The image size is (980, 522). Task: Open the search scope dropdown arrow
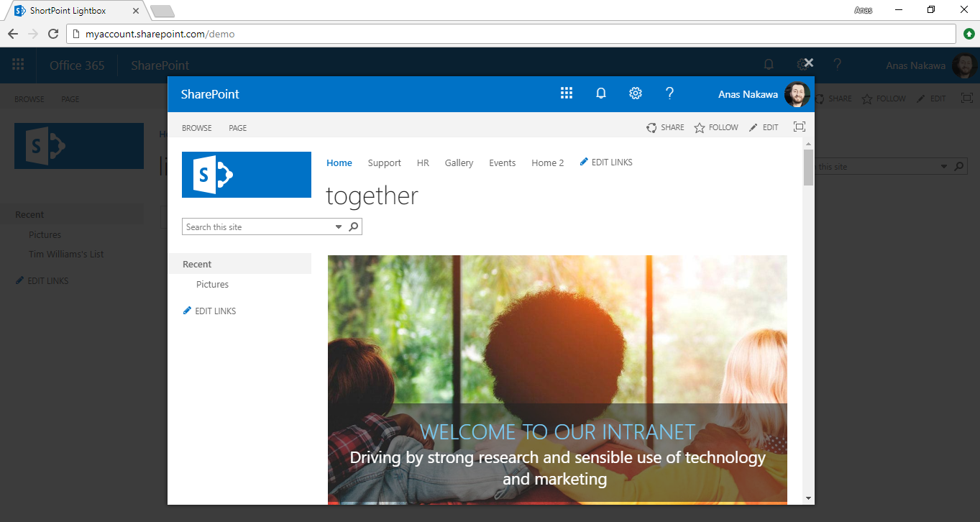(x=338, y=226)
